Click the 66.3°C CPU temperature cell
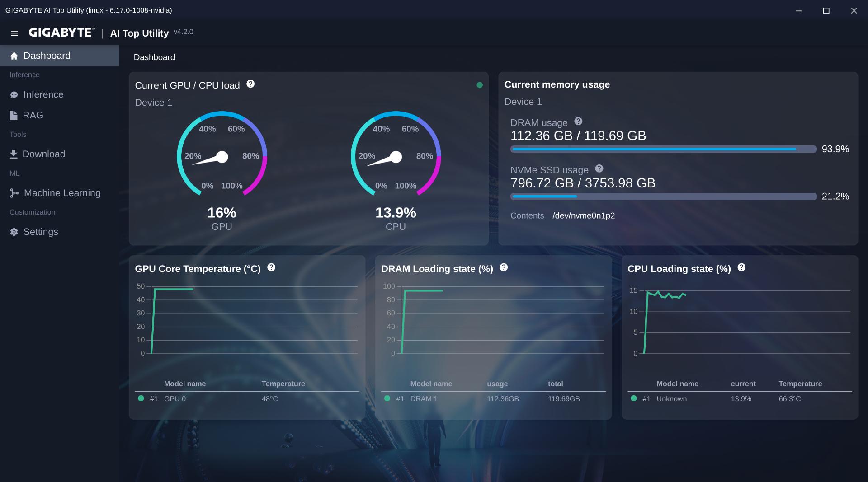 click(x=790, y=399)
